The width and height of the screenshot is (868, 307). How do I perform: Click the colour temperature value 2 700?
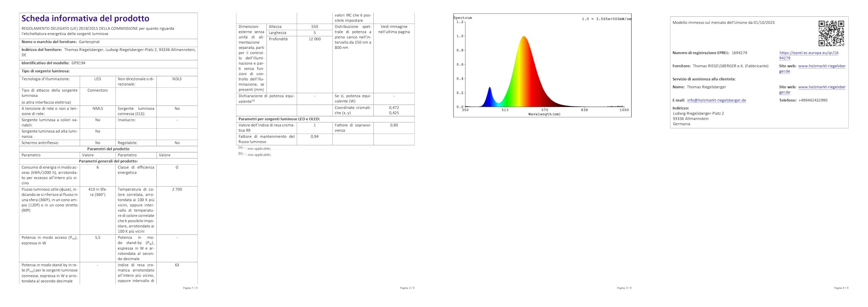(x=177, y=190)
